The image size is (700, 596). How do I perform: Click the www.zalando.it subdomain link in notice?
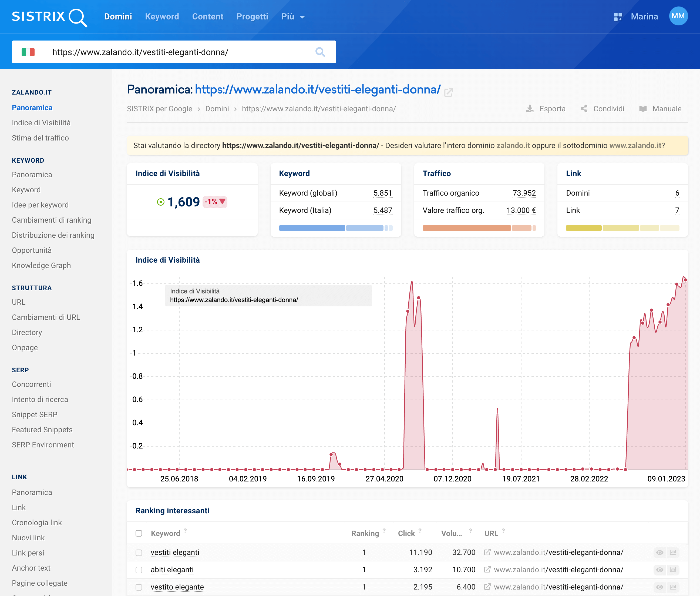pos(635,146)
